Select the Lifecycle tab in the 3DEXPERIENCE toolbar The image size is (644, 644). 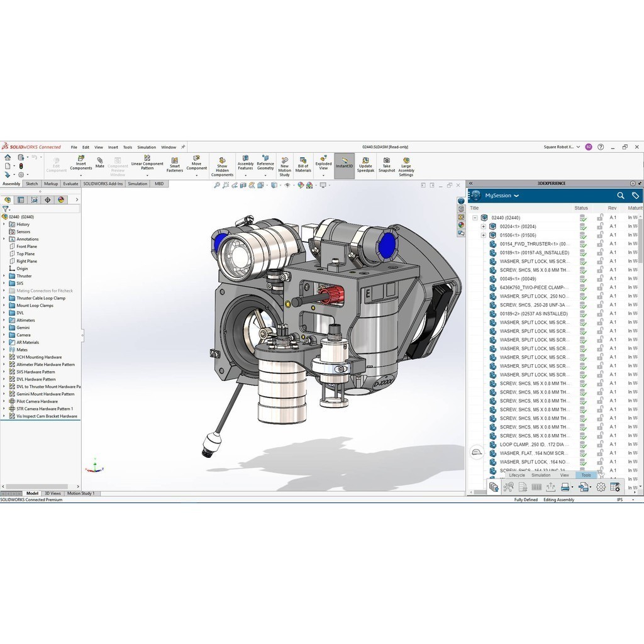tap(517, 475)
